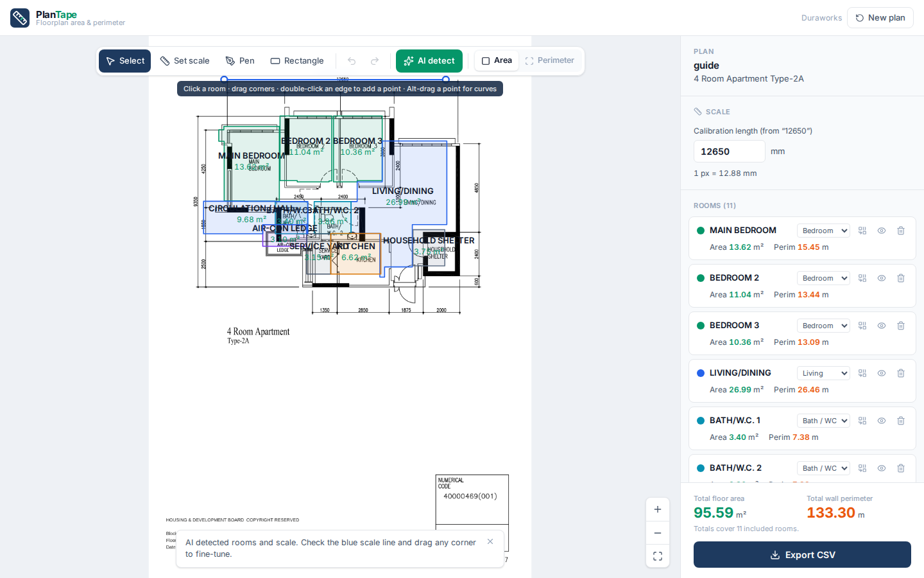The image size is (924, 578).
Task: Hide the MAIN BEDROOM room
Action: tap(882, 231)
